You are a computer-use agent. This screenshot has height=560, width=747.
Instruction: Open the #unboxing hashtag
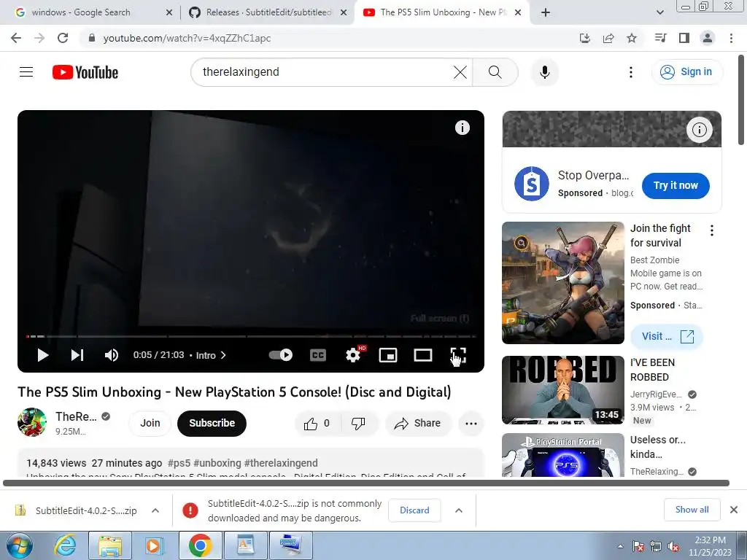(x=217, y=463)
